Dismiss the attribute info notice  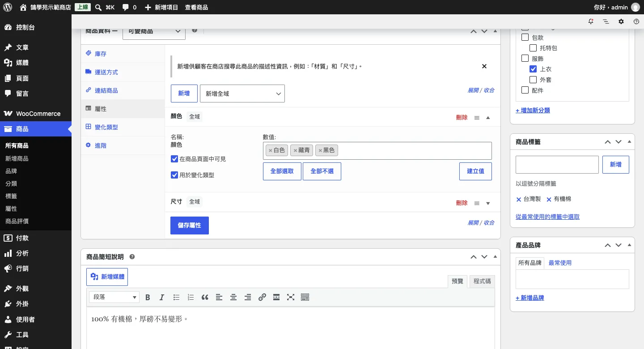pos(484,66)
